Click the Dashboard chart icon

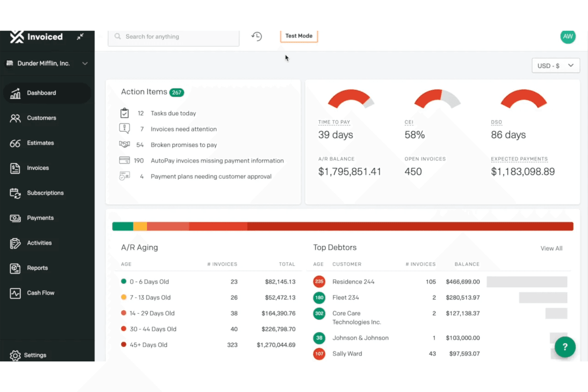click(15, 93)
